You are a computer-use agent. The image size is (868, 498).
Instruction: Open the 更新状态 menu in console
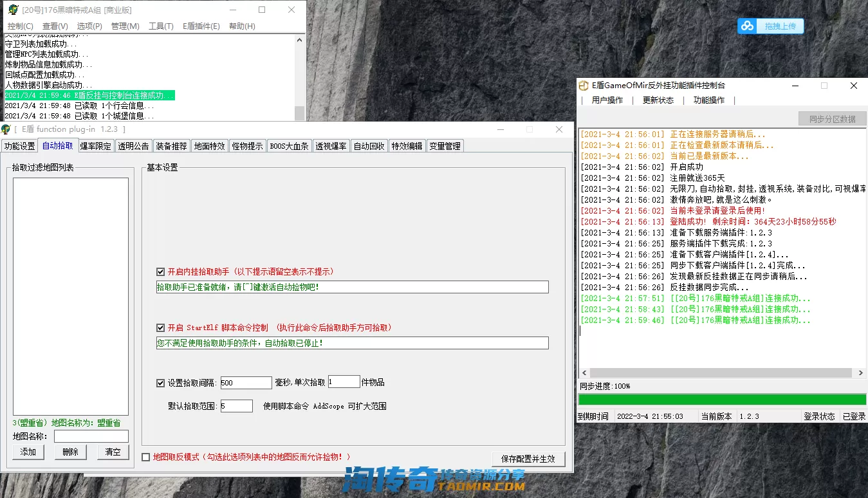[658, 100]
